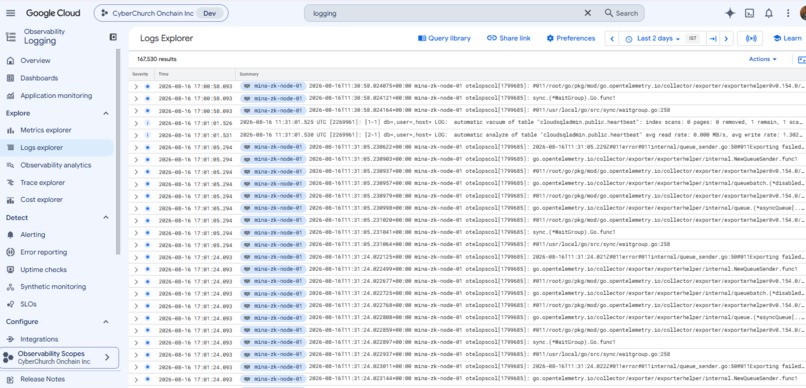Activate Cloud Shell terminal icon

coord(749,13)
